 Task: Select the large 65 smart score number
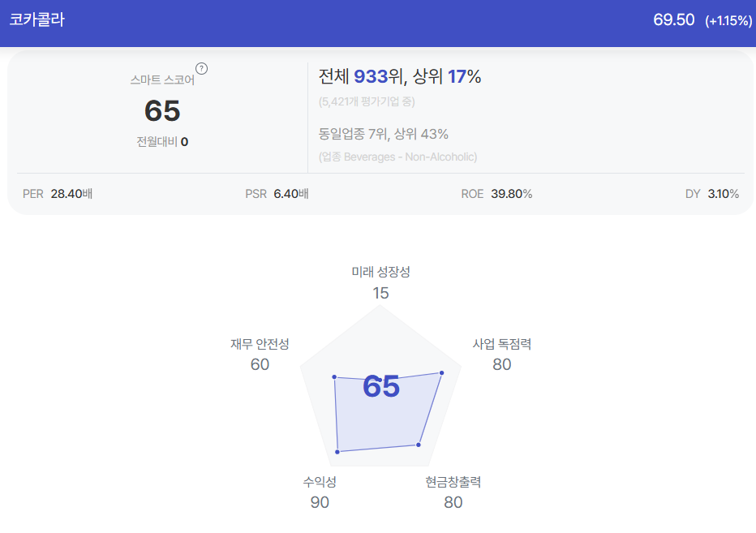point(162,110)
